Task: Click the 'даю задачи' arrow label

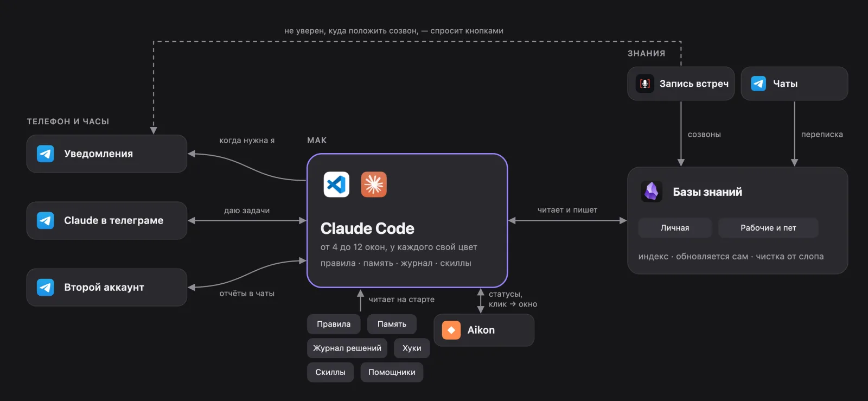Action: (247, 211)
